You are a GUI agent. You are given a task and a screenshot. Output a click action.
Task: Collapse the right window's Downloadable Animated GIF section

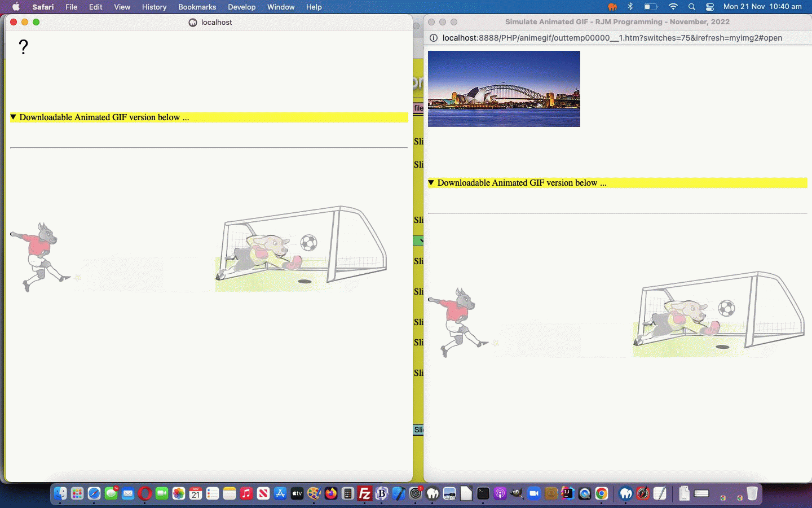tap(431, 182)
